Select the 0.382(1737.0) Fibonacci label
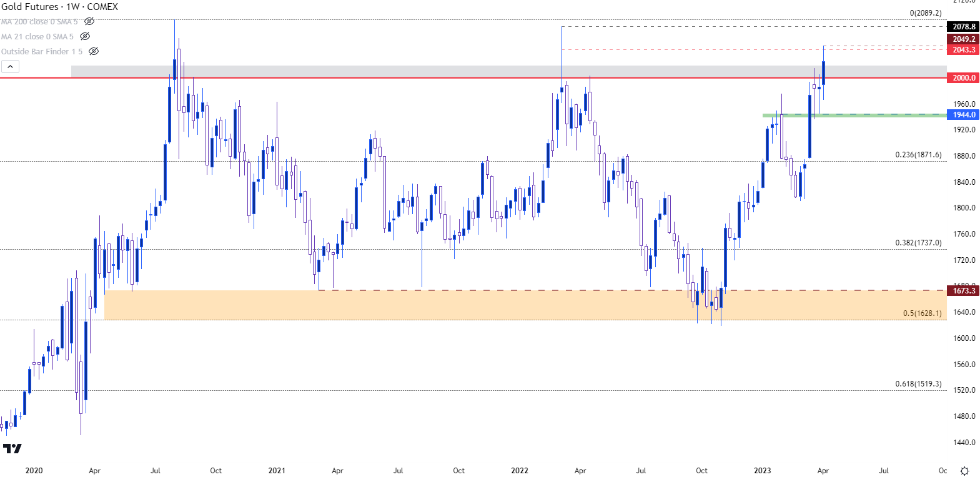Viewport: 980px width, 477px height. click(918, 242)
